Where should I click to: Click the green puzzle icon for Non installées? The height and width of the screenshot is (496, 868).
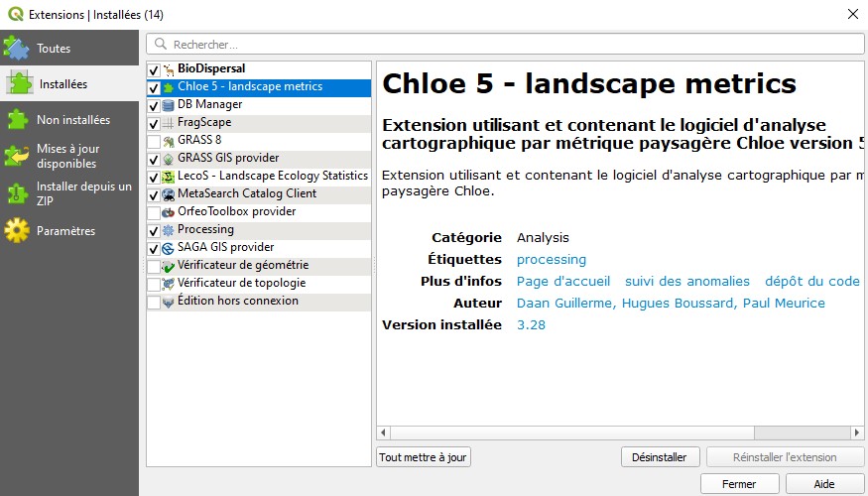coord(17,120)
